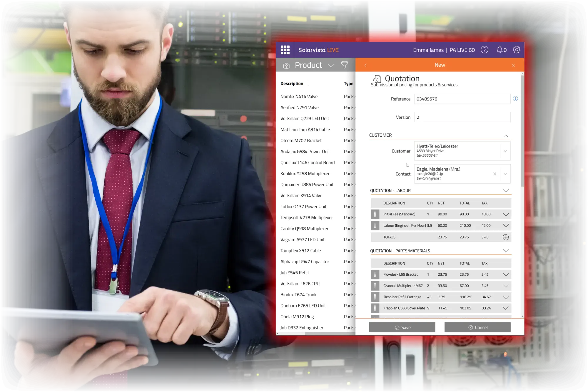Select Cardify Q998 Multiplexer product
588x392 pixels.
(304, 229)
